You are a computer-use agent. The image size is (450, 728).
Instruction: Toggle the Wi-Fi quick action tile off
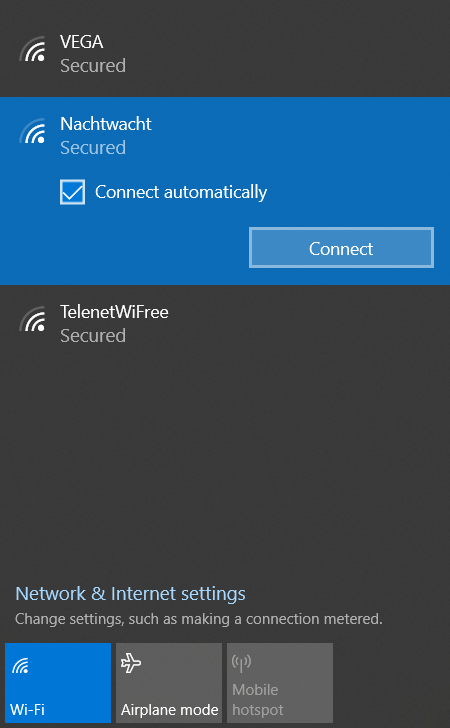coord(58,683)
